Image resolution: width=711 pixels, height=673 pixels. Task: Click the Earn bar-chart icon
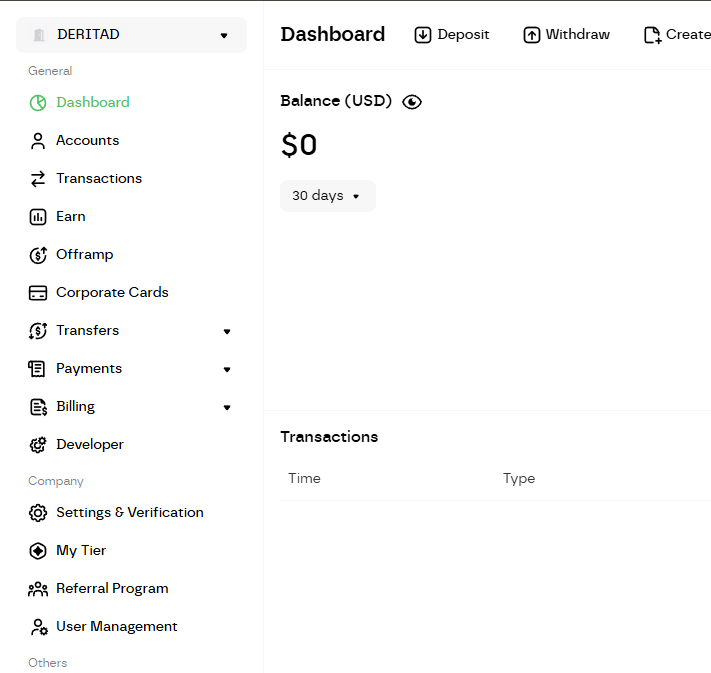click(38, 217)
